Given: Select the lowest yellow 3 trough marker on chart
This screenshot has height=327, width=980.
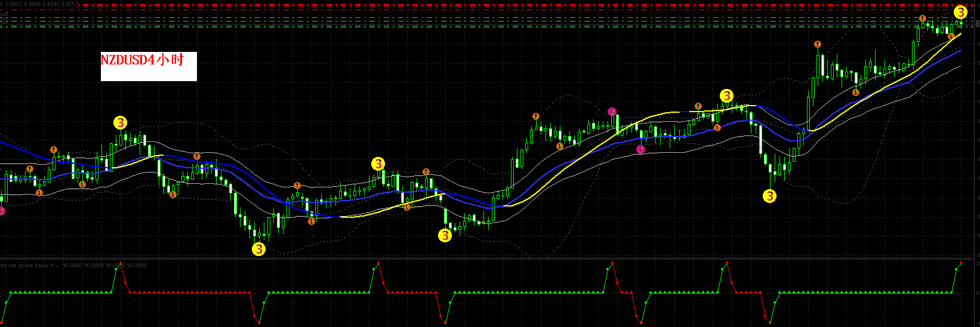Looking at the screenshot, I should [x=258, y=249].
